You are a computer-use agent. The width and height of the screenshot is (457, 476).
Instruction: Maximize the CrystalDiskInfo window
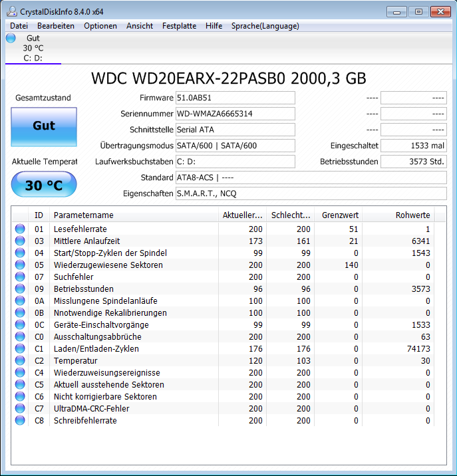coord(418,12)
